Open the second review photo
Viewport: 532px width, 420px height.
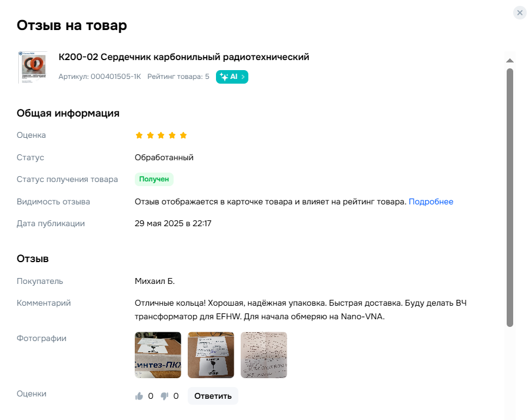click(211, 355)
